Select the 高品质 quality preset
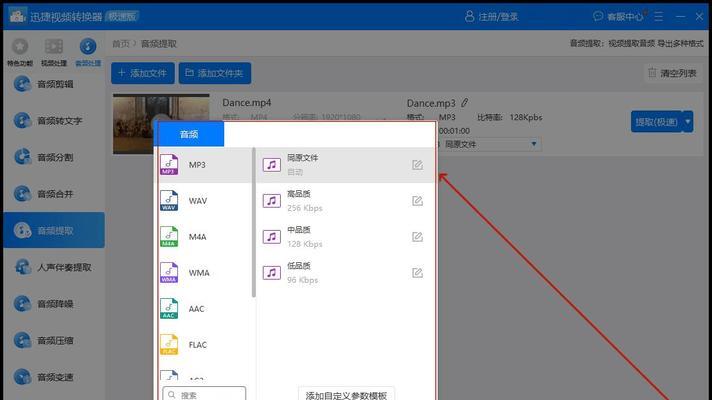This screenshot has height=400, width=712. tap(345, 201)
